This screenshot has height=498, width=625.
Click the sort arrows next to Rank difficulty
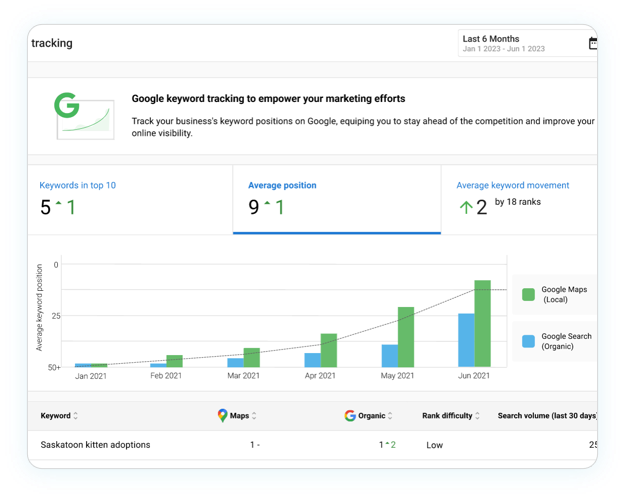click(477, 415)
